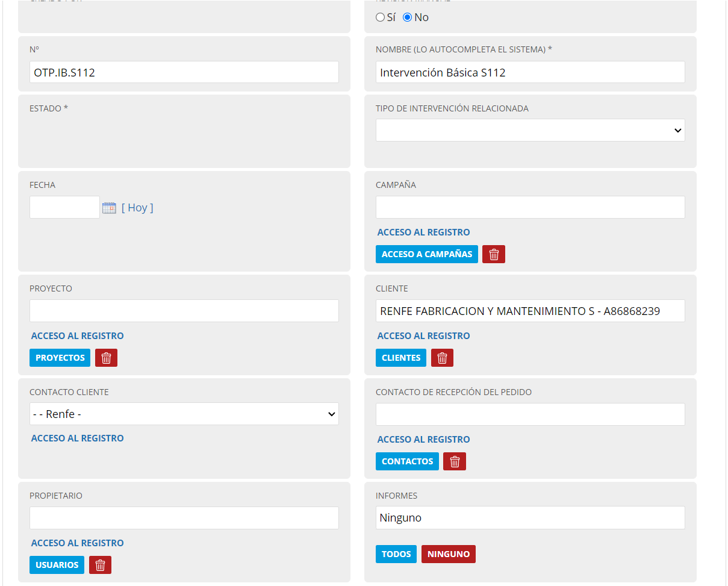This screenshot has width=728, height=586.
Task: Click the [ Hoy ] date link
Action: (x=137, y=208)
